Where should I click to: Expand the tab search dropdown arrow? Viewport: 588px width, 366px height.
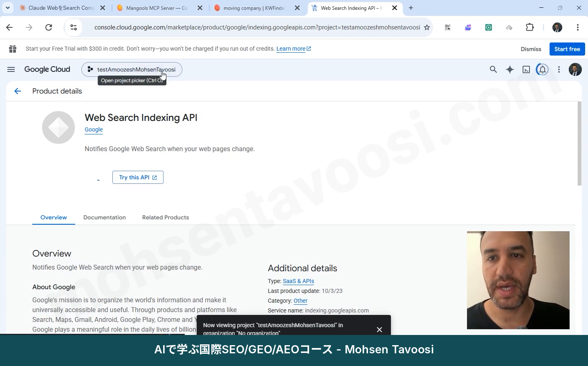(7, 8)
